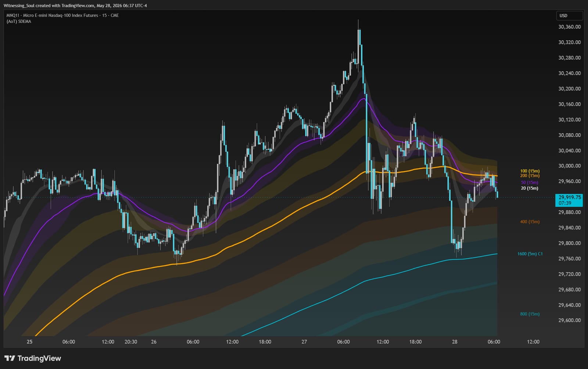Click the 29,600.00 price axis label

pos(569,320)
